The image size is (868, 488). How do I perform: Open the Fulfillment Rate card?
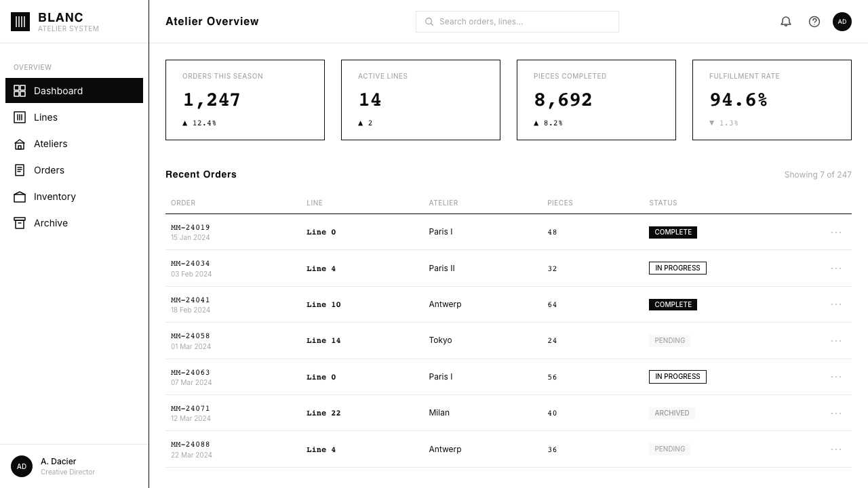[x=772, y=100]
